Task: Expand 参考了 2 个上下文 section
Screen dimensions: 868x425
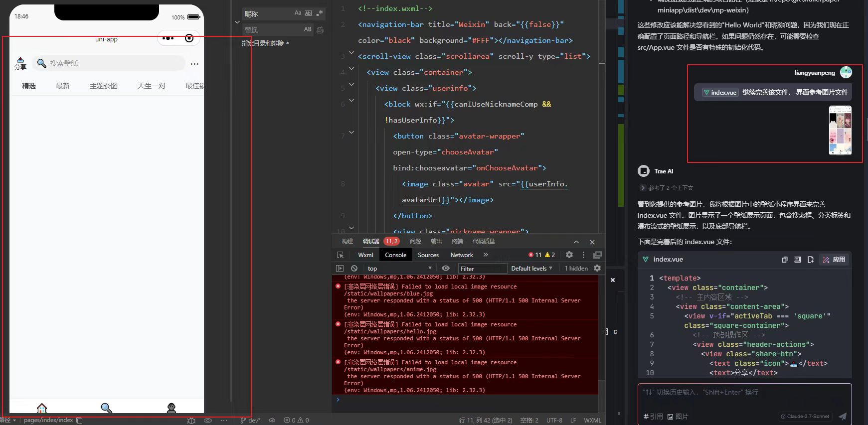Action: [667, 188]
